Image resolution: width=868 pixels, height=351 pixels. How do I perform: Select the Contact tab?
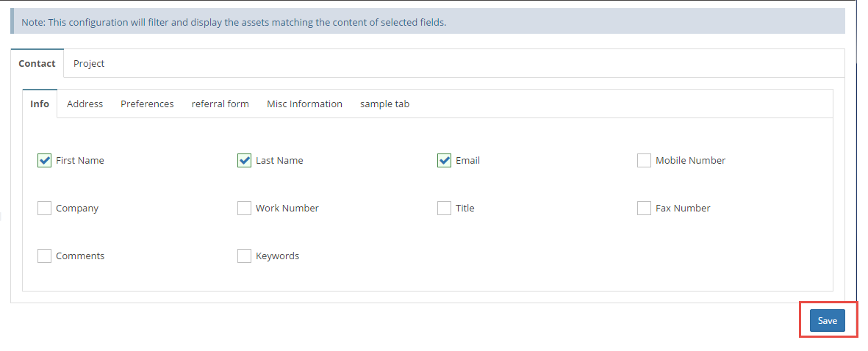click(x=37, y=64)
